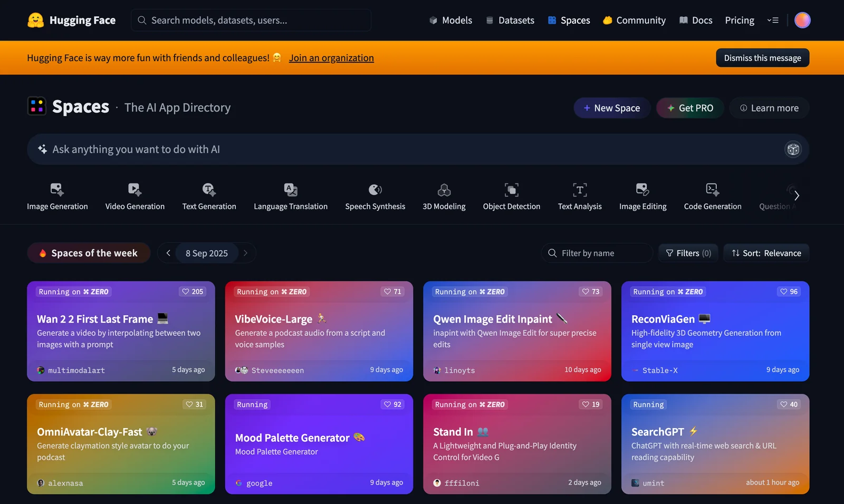Screen dimensions: 844x504
Task: Select the Image Generation category icon
Action: 57,189
